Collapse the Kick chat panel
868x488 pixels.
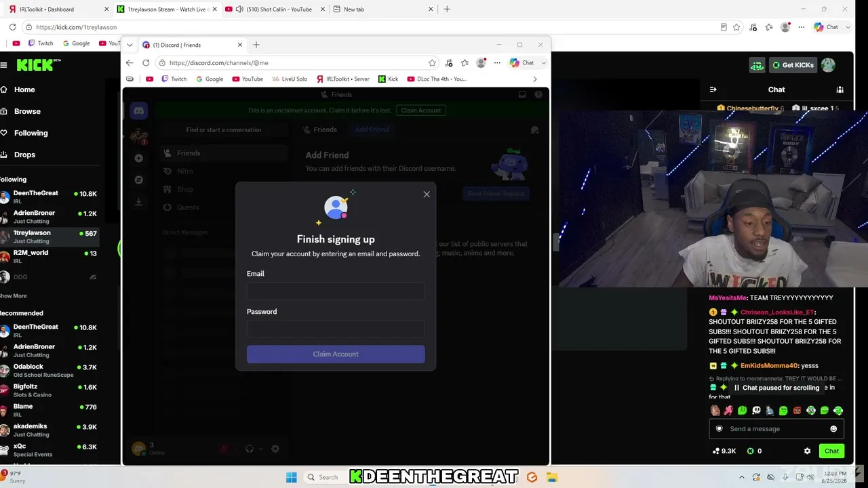point(713,89)
